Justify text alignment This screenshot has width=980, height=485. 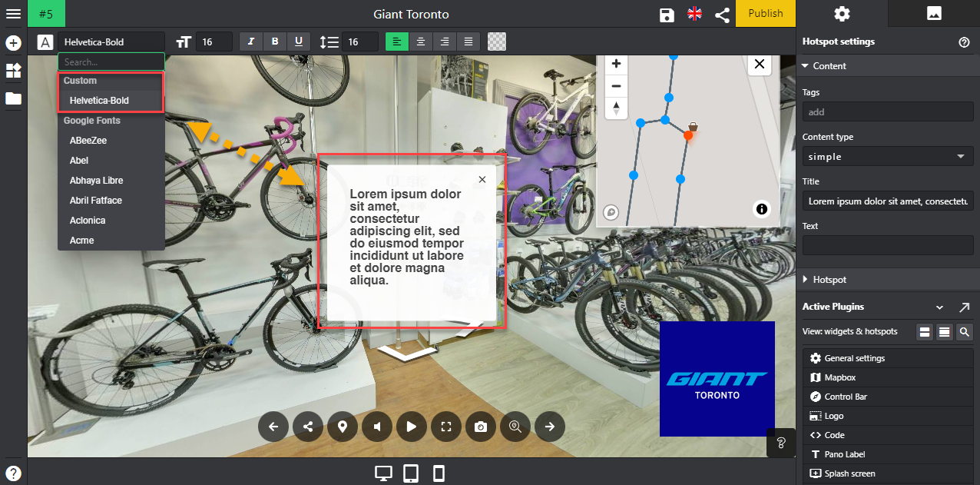click(468, 42)
